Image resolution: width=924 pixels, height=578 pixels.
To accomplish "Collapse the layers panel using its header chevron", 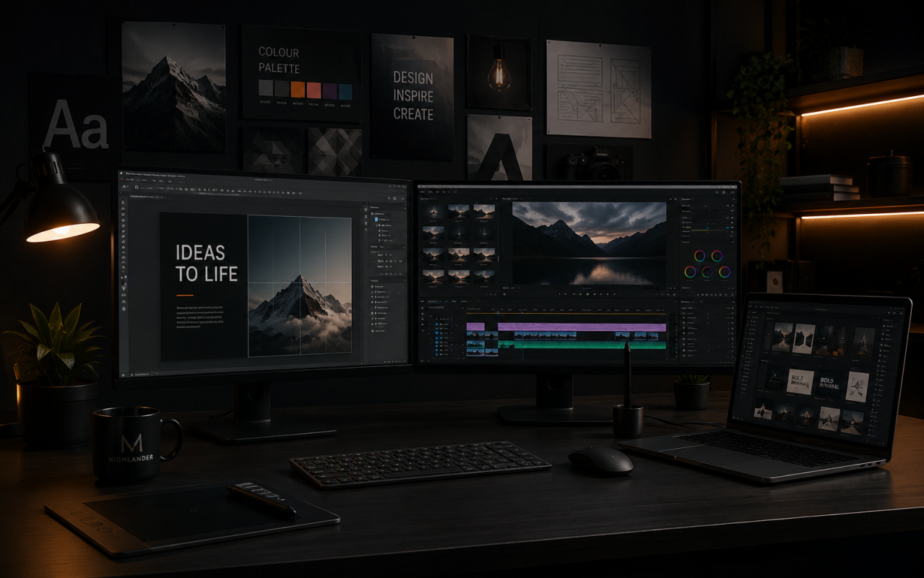I will 405,208.
